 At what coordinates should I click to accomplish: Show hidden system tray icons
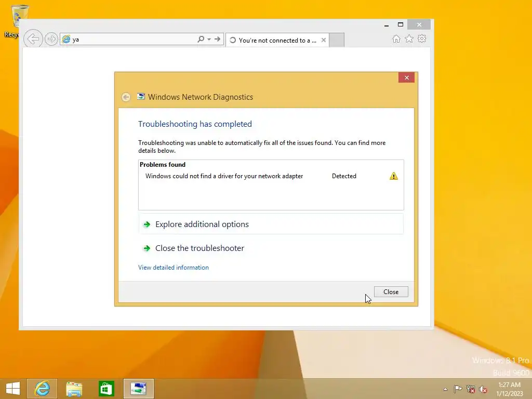click(x=445, y=389)
